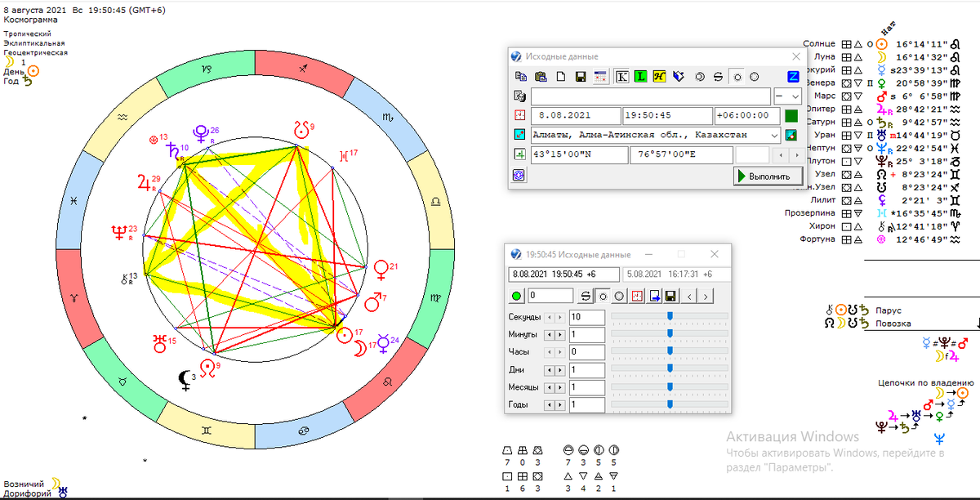Click the longitude field 76°57'00"E
The height and width of the screenshot is (500, 980).
(681, 154)
